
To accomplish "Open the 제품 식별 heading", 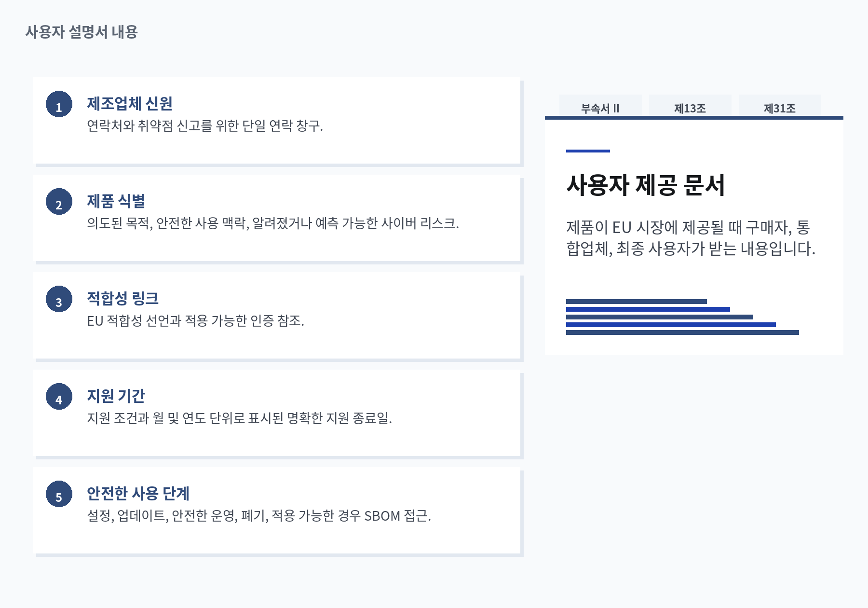I will click(x=116, y=201).
